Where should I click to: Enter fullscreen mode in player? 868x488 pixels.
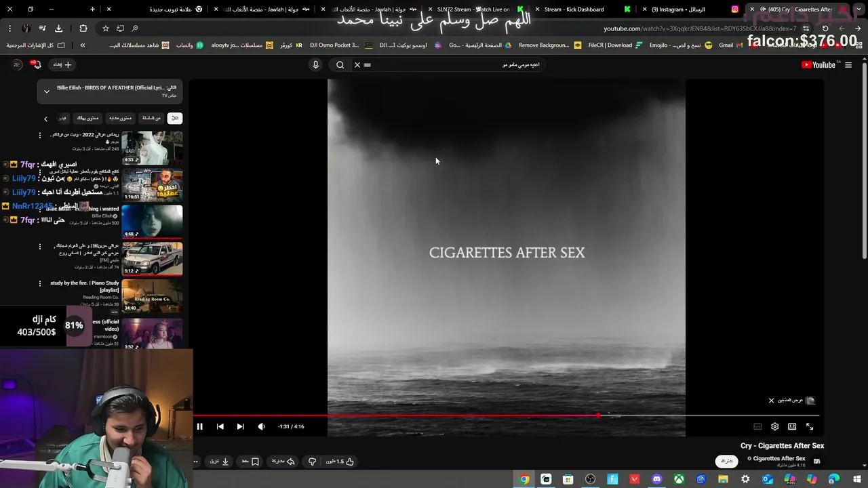(810, 426)
